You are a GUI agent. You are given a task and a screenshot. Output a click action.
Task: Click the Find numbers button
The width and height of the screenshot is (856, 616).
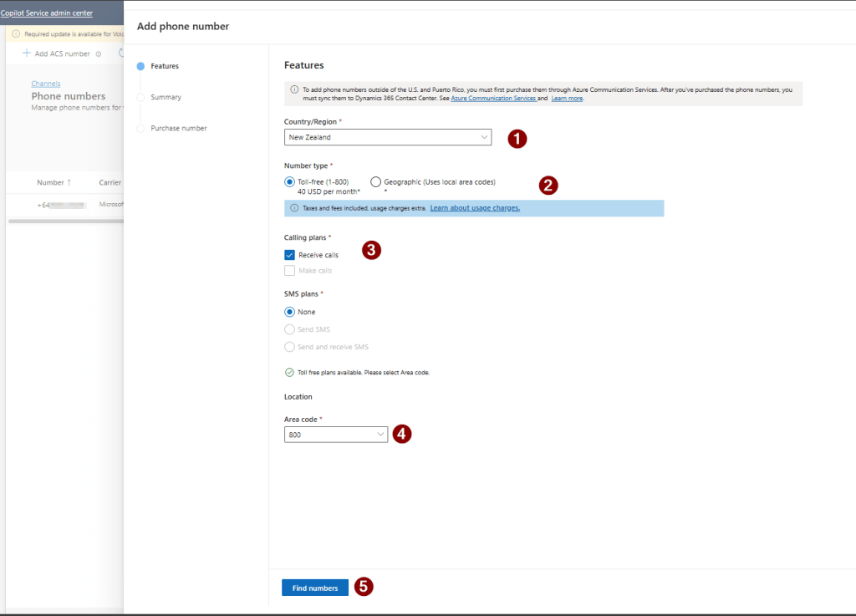(315, 588)
